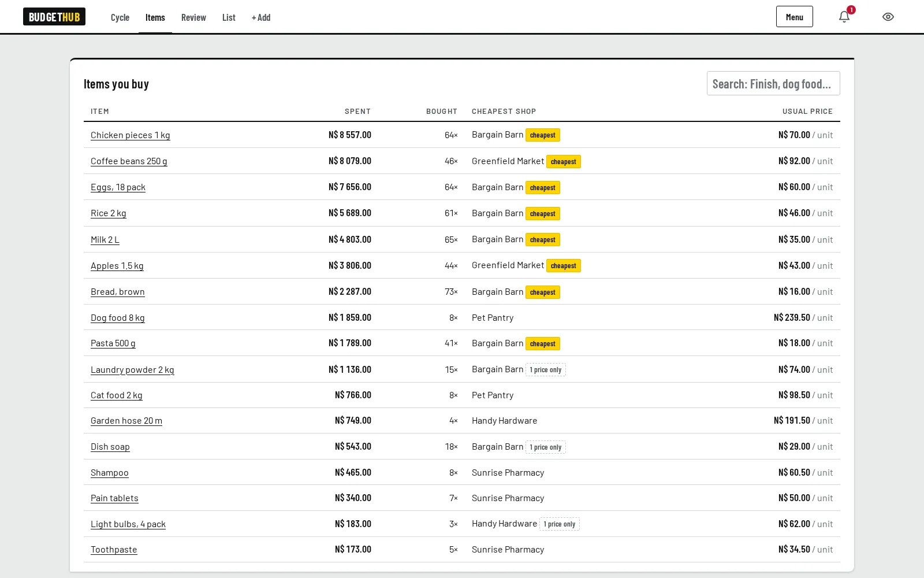
Task: Click the N$ 239.50 usual price
Action: click(792, 318)
